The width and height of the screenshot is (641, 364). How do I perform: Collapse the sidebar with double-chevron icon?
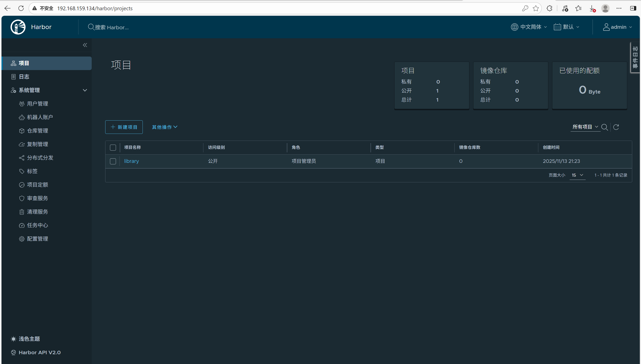pyautogui.click(x=85, y=45)
